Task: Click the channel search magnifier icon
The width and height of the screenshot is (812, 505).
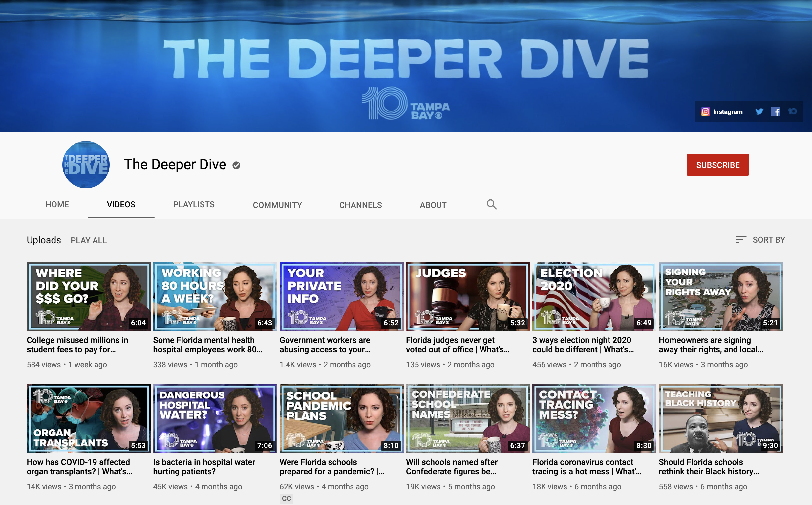Action: click(491, 204)
